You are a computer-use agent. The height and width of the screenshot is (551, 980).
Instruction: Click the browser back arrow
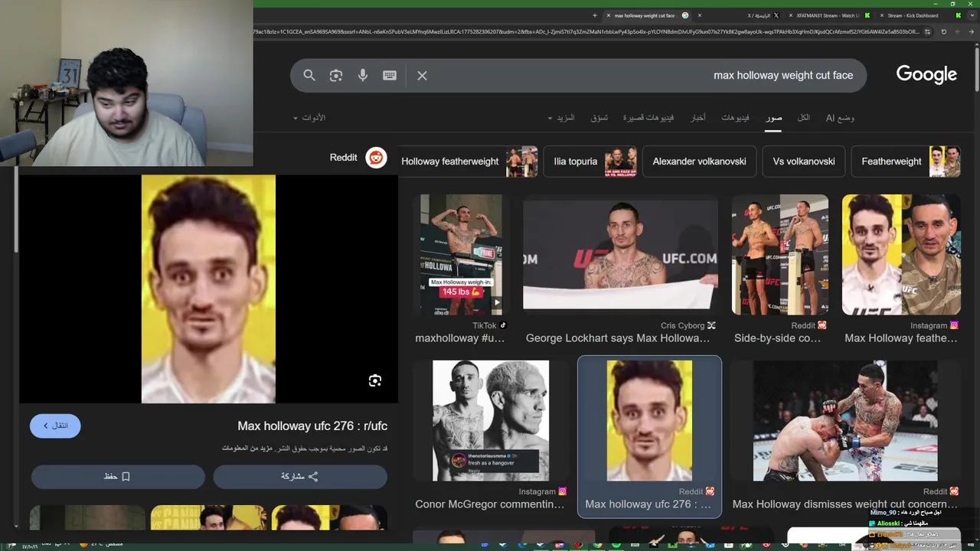pyautogui.click(x=973, y=31)
